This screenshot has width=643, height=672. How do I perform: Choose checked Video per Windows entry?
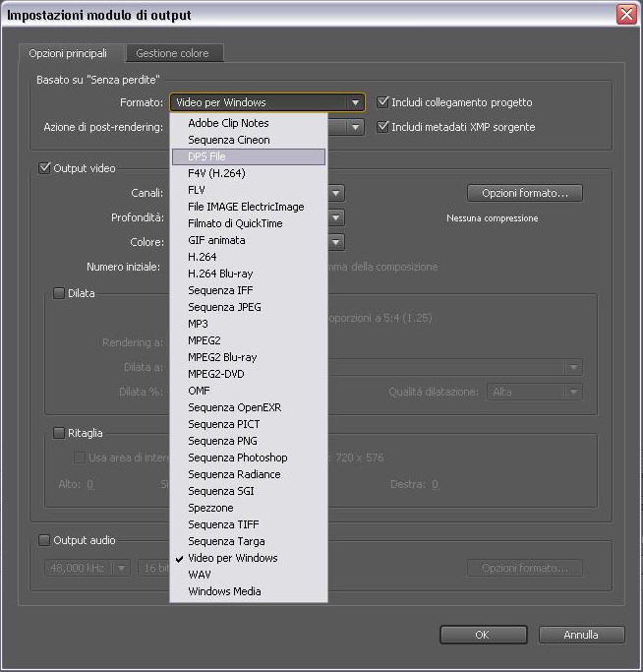(x=249, y=558)
